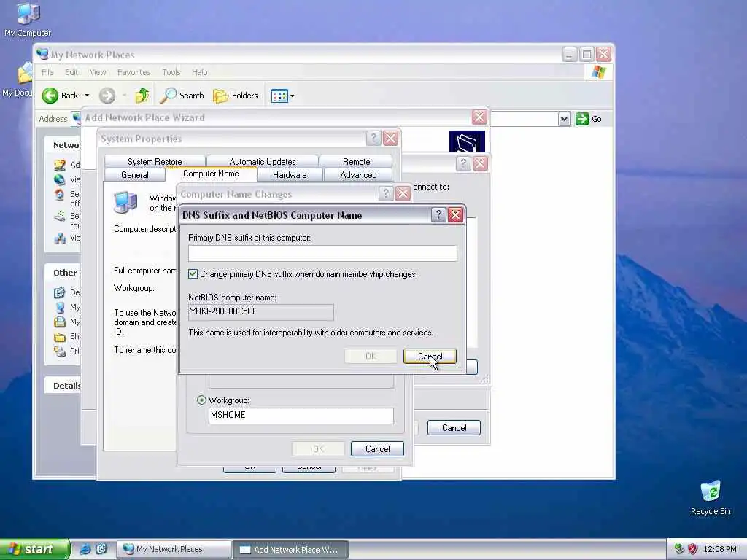Click View network connections icon in sidebar
Screen dimensions: 747x560
pyautogui.click(x=60, y=179)
